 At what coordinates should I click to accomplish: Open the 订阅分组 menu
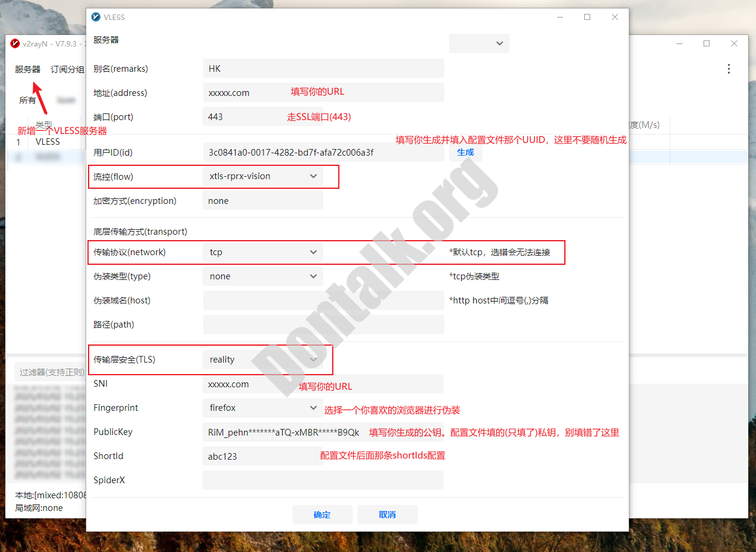pos(67,69)
